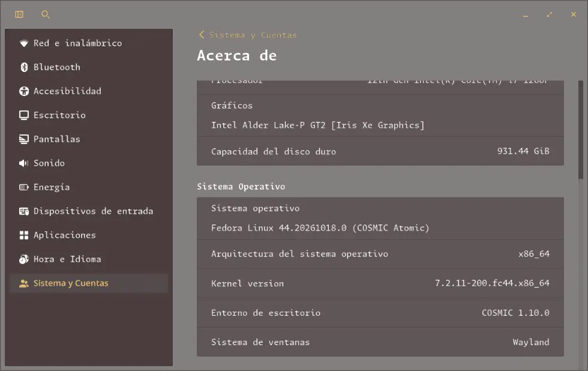Click the Wayland window system value

click(531, 342)
